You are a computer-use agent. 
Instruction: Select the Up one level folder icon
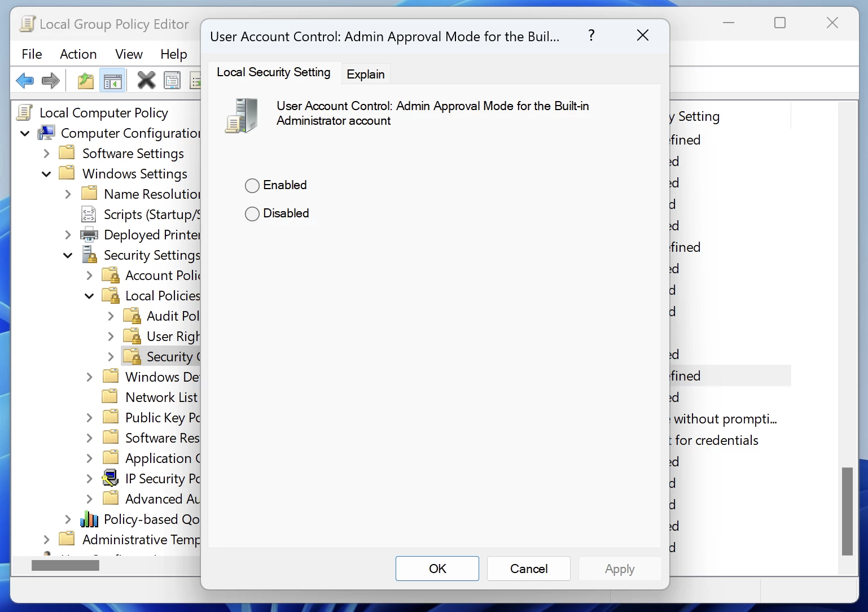click(85, 80)
